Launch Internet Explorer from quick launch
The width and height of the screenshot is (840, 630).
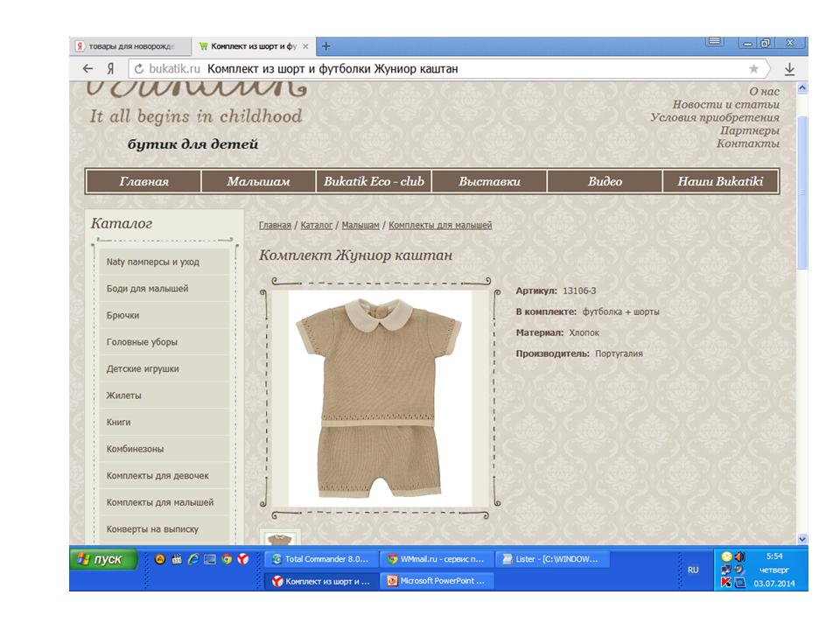(193, 559)
